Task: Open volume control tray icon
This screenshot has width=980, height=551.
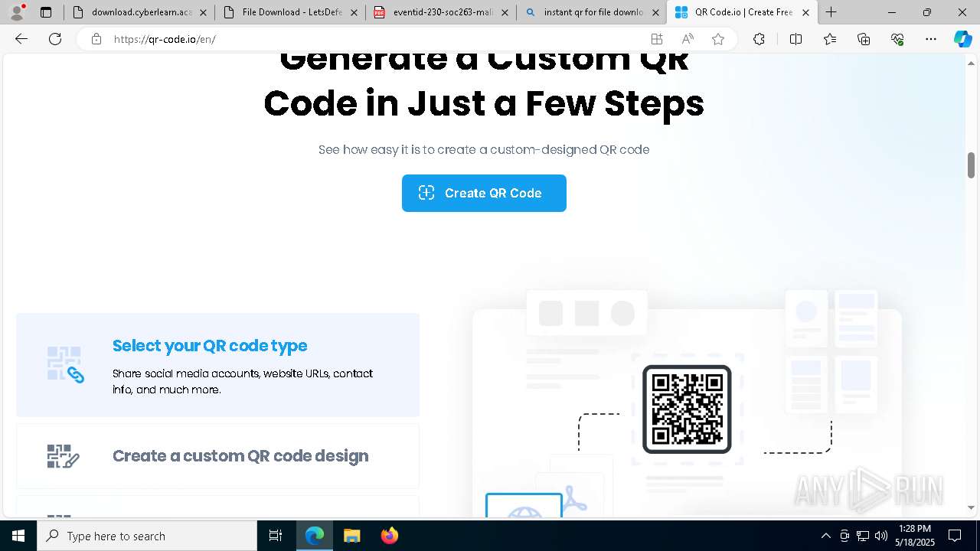Action: point(881,536)
